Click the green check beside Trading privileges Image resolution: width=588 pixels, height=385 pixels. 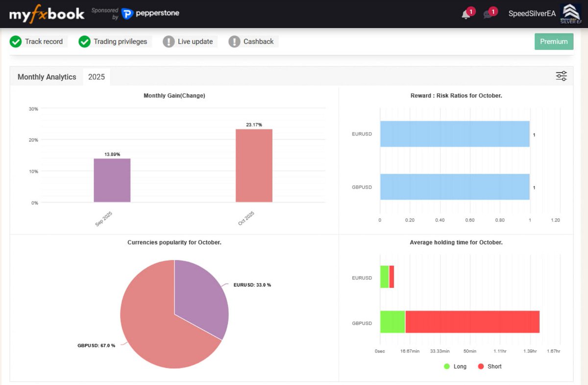click(x=84, y=42)
